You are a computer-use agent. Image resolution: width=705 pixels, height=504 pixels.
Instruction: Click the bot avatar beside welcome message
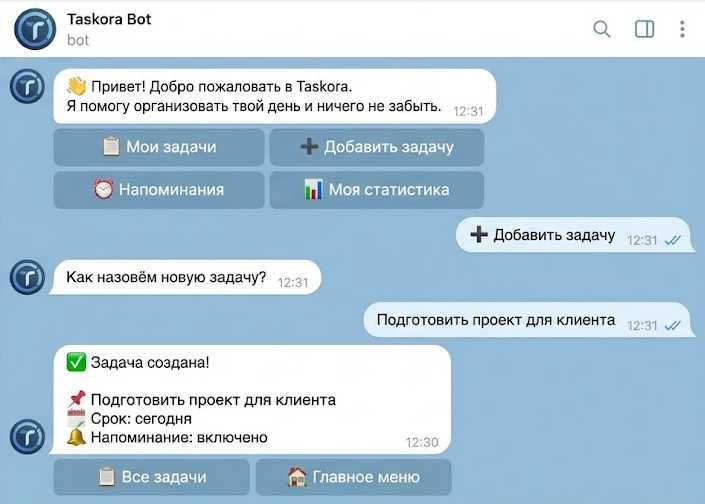click(x=27, y=86)
